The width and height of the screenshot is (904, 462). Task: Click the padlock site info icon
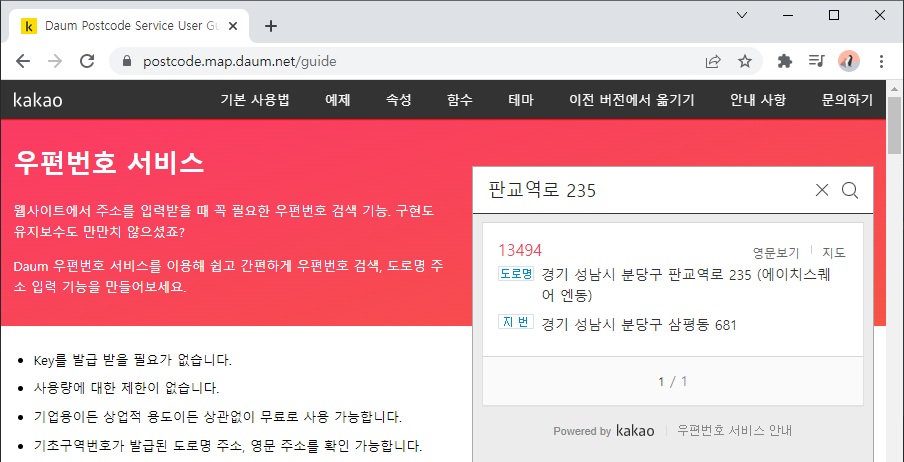click(127, 61)
